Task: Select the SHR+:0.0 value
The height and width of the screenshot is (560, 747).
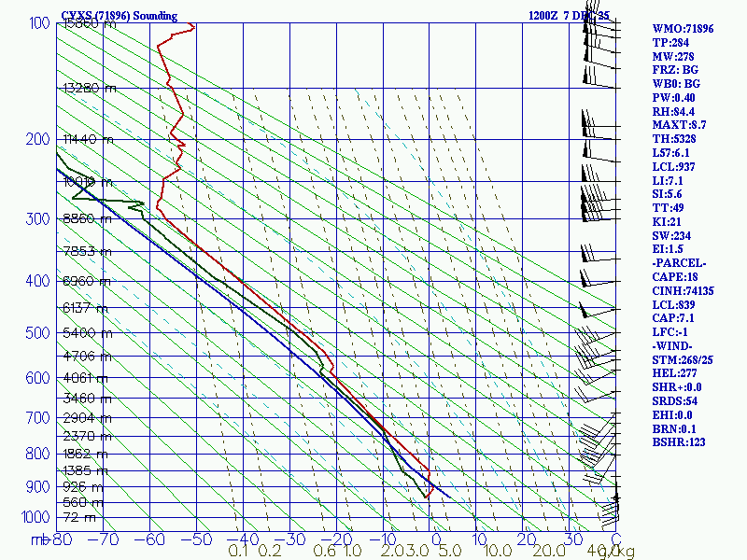Action: (x=676, y=387)
